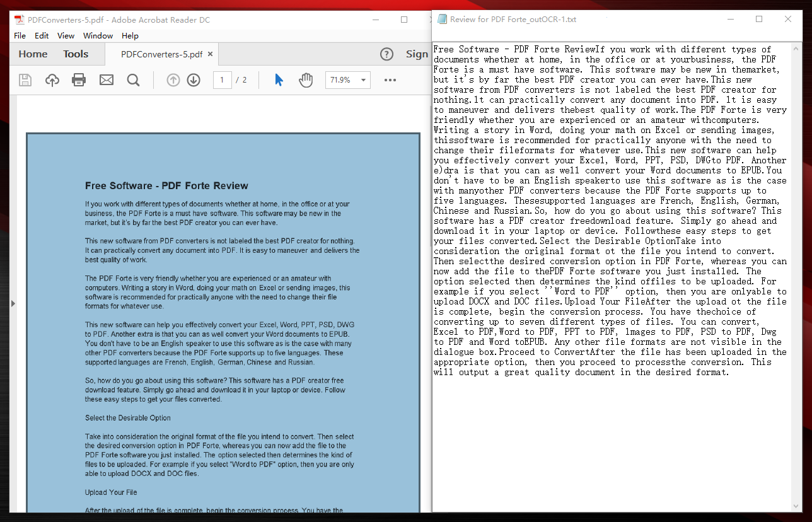
Task: Go to previous page arrow
Action: pyautogui.click(x=173, y=80)
